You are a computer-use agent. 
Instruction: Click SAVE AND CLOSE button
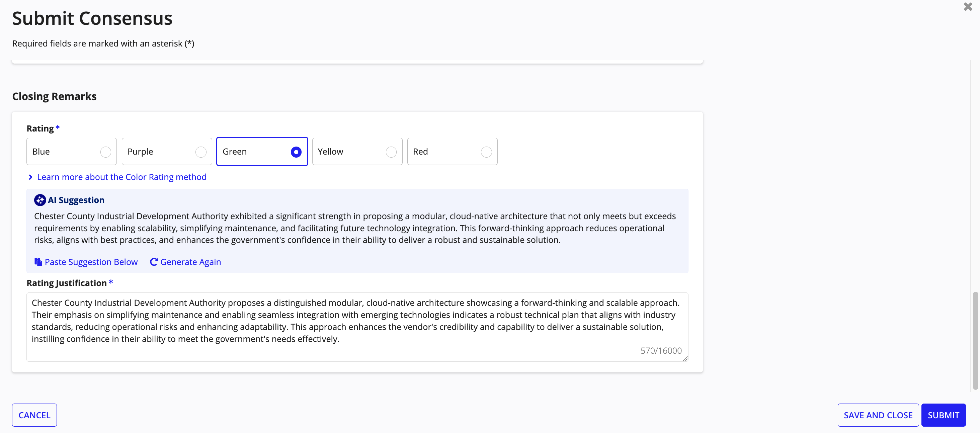(x=878, y=415)
